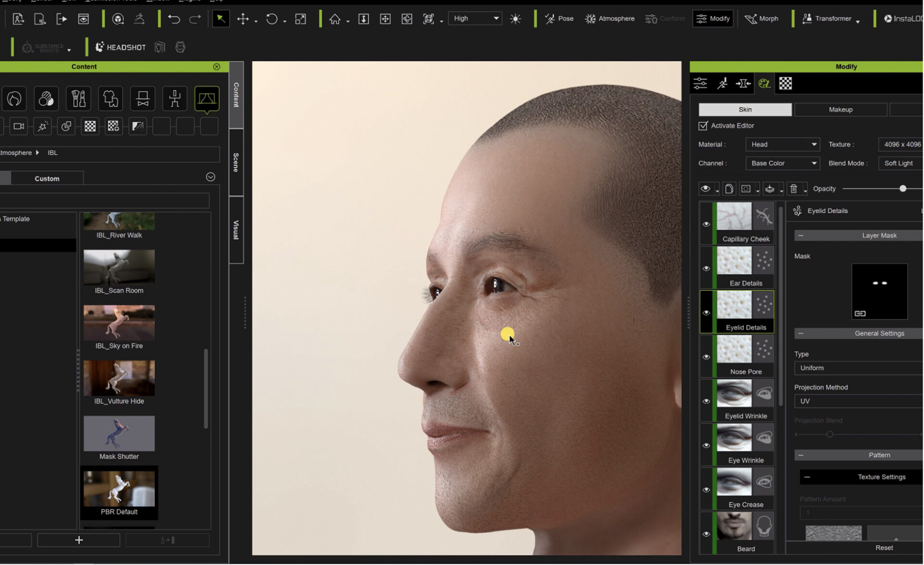Open the Visual side tab
Viewport: 924px width, 565px height.
click(236, 230)
